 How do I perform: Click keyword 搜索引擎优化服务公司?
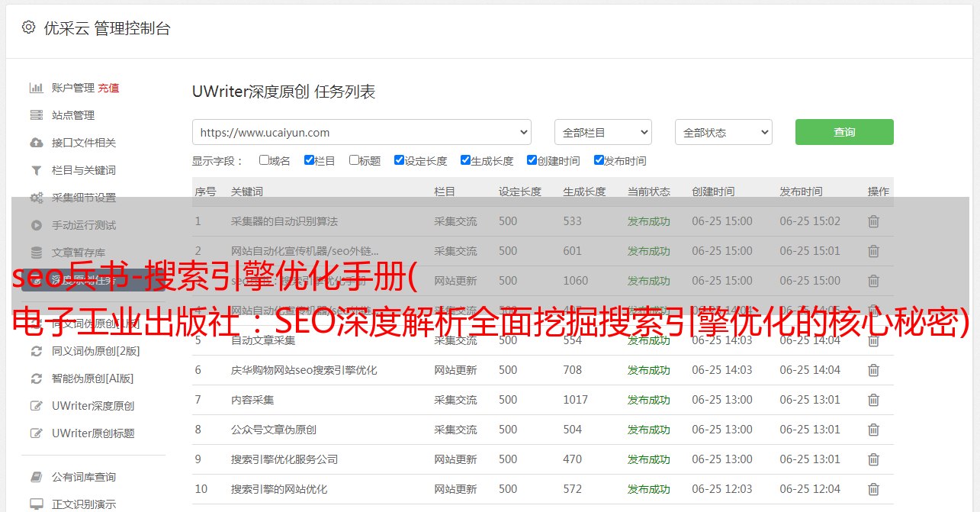(284, 459)
